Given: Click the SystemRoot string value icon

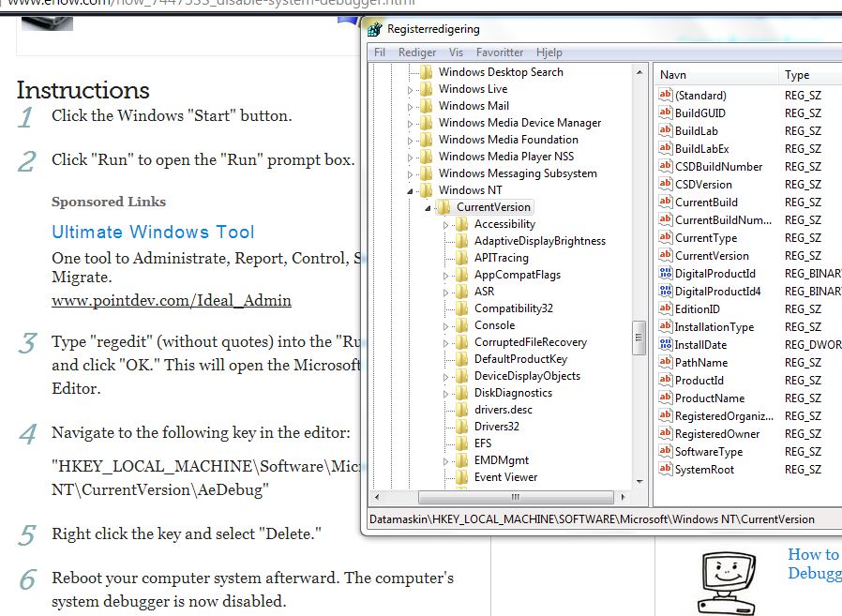Looking at the screenshot, I should tap(666, 470).
